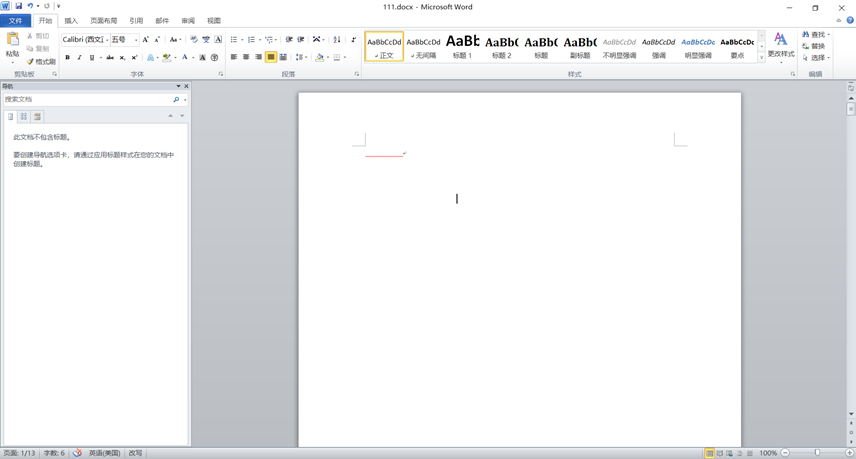Open the numbering list dropdown arrow
This screenshot has width=856, height=459.
tap(260, 39)
